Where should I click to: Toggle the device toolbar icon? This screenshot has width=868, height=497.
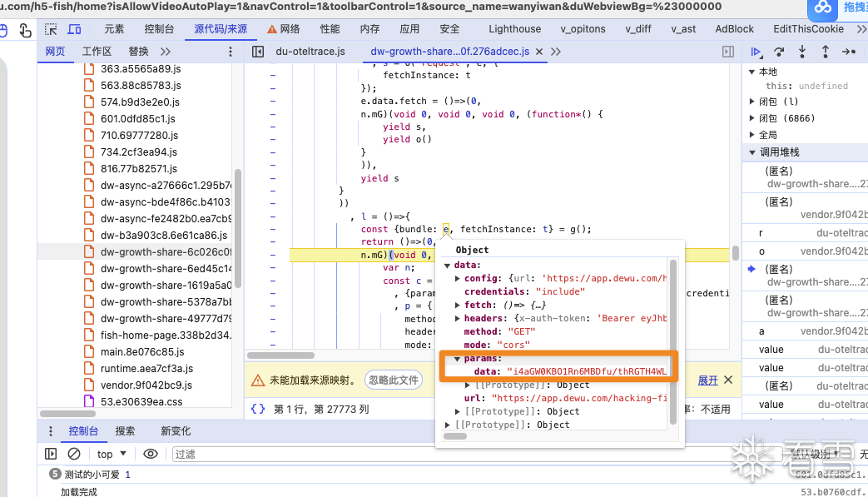coord(74,29)
